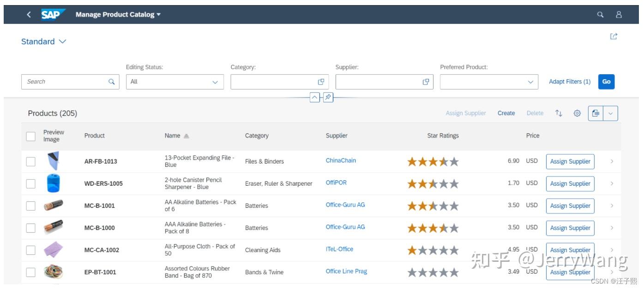Image resolution: width=644 pixels, height=289 pixels.
Task: Open the Supplier value help icon
Action: [x=426, y=82]
